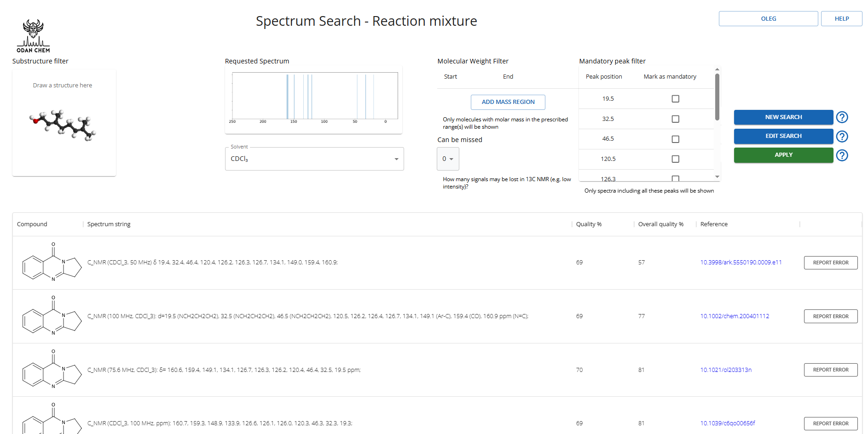This screenshot has height=434, width=868.
Task: Tick mandatory checkbox for peak 120.5
Action: [675, 159]
